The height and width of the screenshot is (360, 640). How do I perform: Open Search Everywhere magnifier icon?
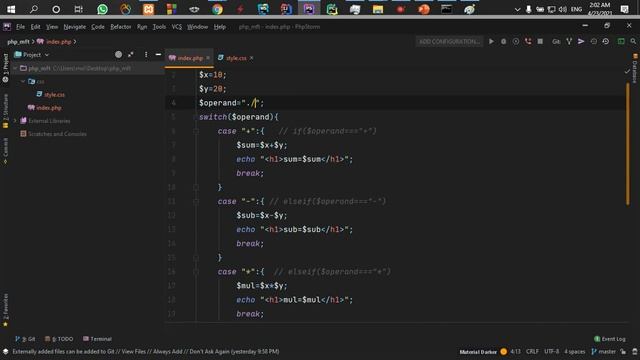pos(633,41)
